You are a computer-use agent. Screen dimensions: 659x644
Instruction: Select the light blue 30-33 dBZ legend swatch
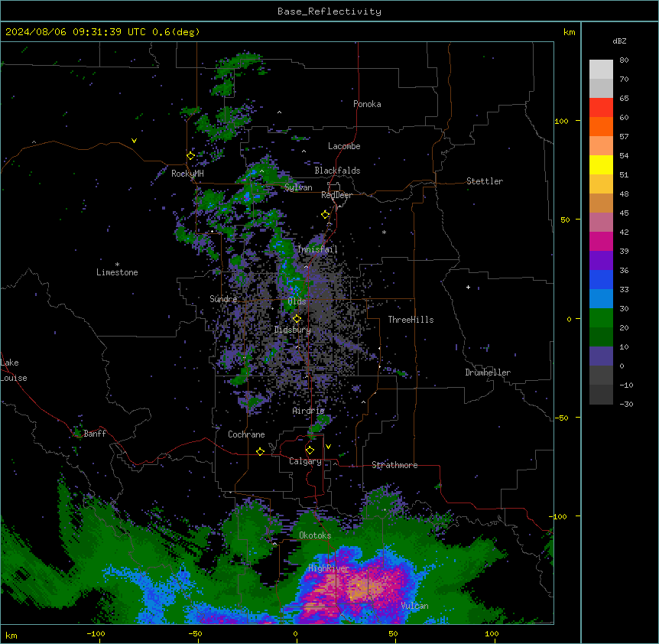[x=601, y=299]
